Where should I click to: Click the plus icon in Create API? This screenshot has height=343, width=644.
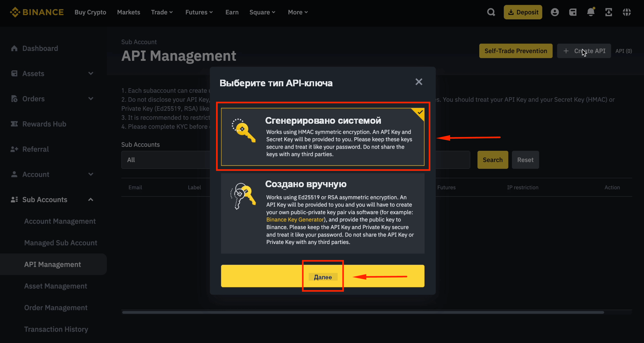click(x=566, y=51)
